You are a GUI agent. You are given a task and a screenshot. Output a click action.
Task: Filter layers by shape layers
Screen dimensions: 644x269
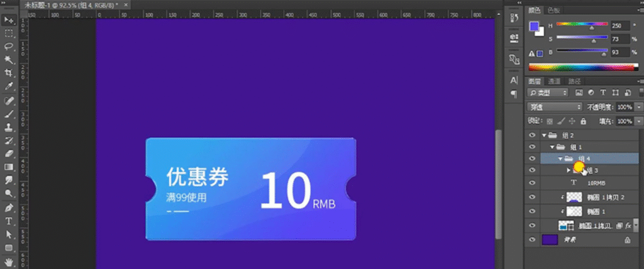pyautogui.click(x=615, y=93)
